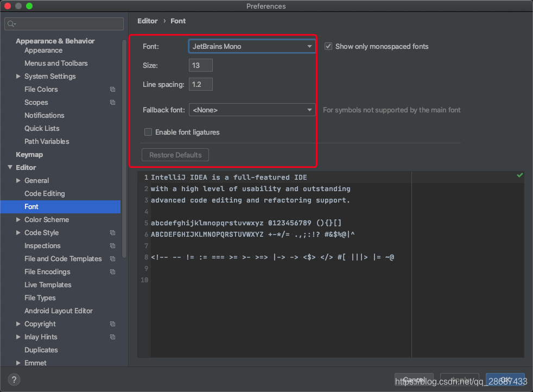533x392 pixels.
Task: Expand the System Settings tree node
Action: 19,77
